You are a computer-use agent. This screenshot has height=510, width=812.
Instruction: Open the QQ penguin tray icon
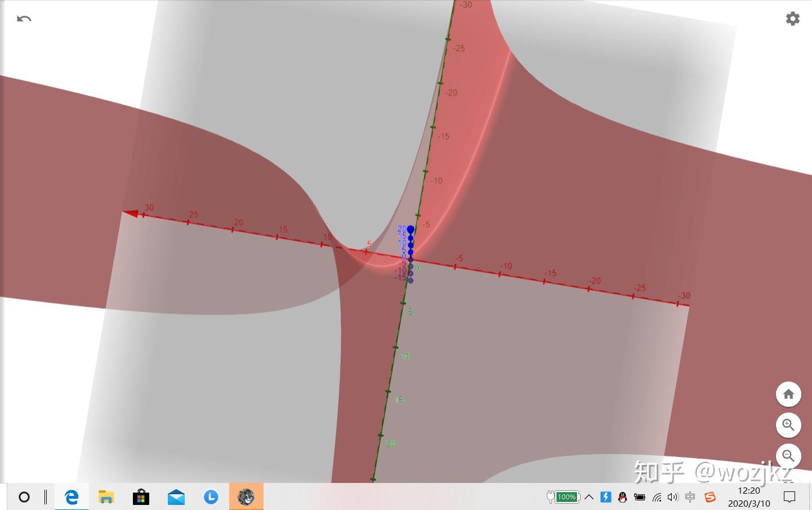pyautogui.click(x=622, y=497)
